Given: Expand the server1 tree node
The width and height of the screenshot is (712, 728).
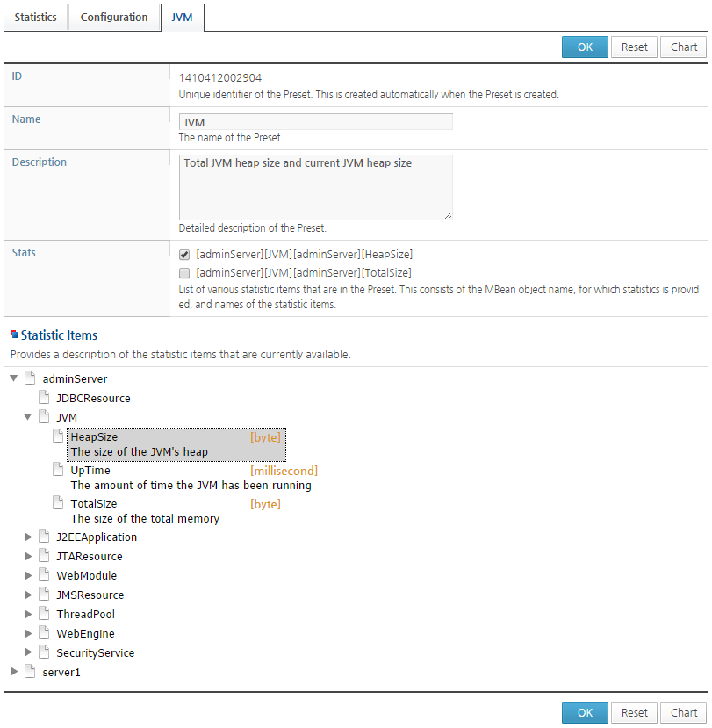Looking at the screenshot, I should [x=14, y=671].
